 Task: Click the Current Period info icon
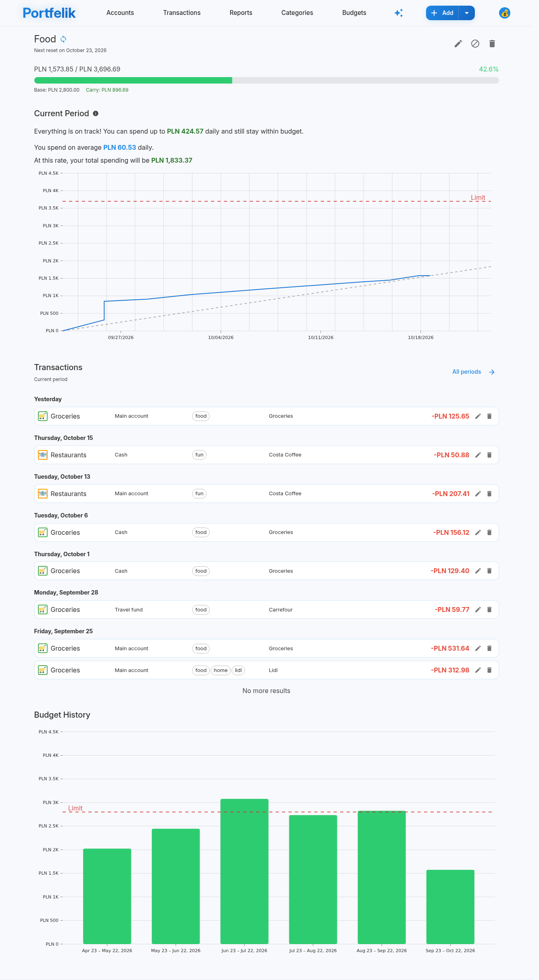click(96, 113)
